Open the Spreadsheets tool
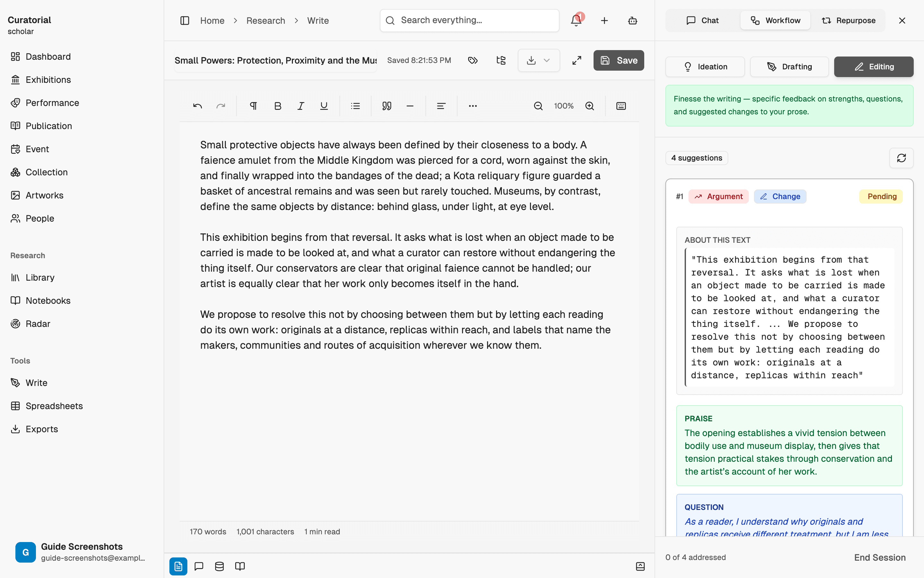This screenshot has height=578, width=924. (x=82, y=406)
